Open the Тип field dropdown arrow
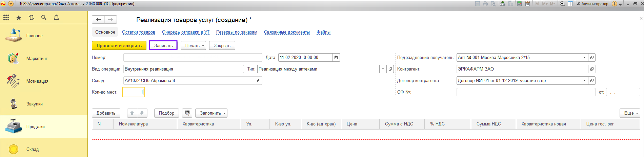The image size is (644, 157). click(x=383, y=69)
